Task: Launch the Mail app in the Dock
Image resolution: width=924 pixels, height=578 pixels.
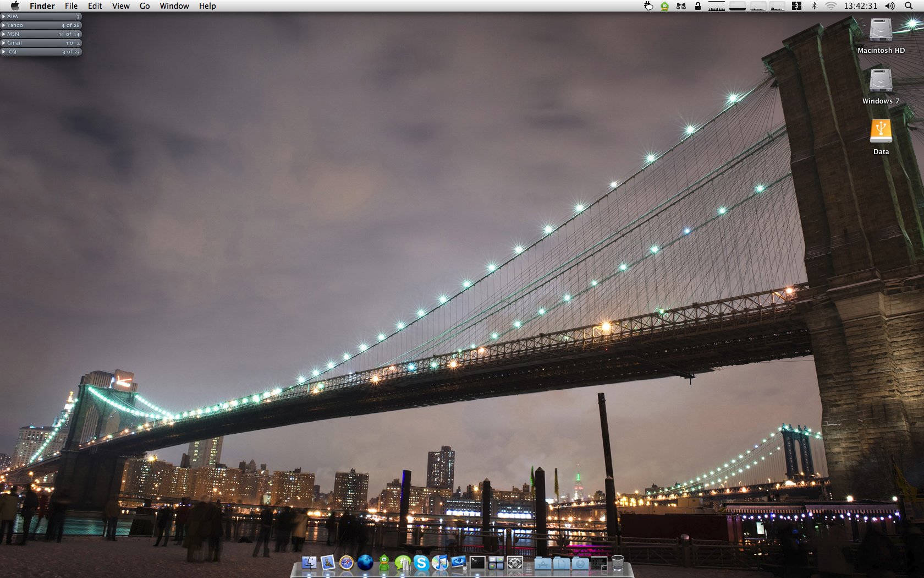Action: click(x=328, y=563)
